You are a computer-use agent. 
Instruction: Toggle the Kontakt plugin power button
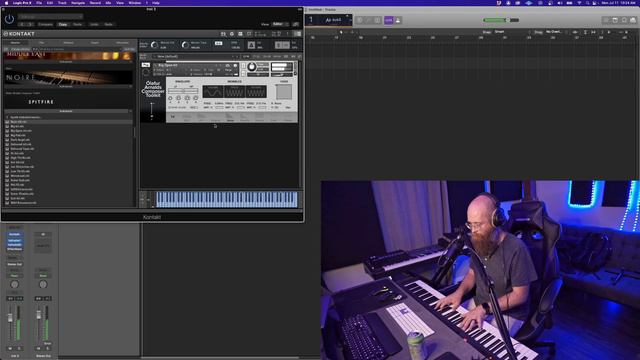[x=9, y=18]
